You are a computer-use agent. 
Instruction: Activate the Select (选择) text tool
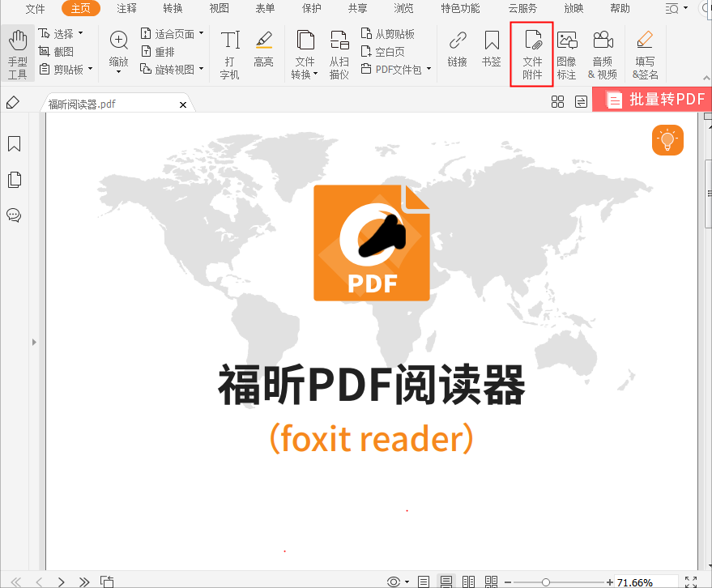[x=56, y=34]
